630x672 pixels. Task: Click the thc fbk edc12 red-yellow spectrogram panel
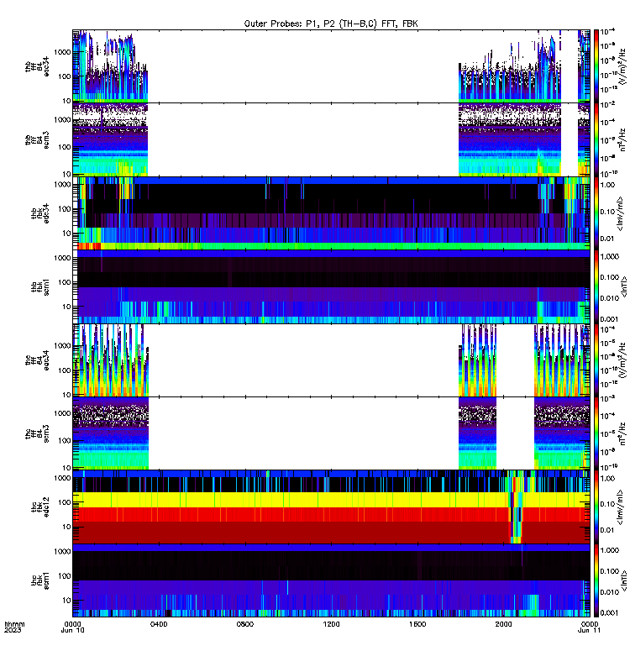pyautogui.click(x=331, y=507)
